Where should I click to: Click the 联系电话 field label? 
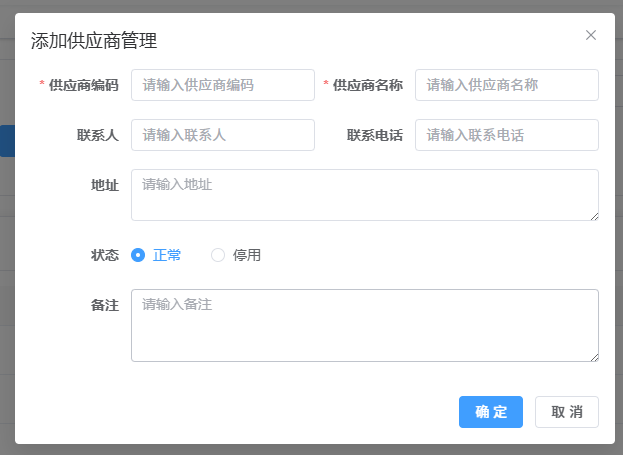coord(374,135)
